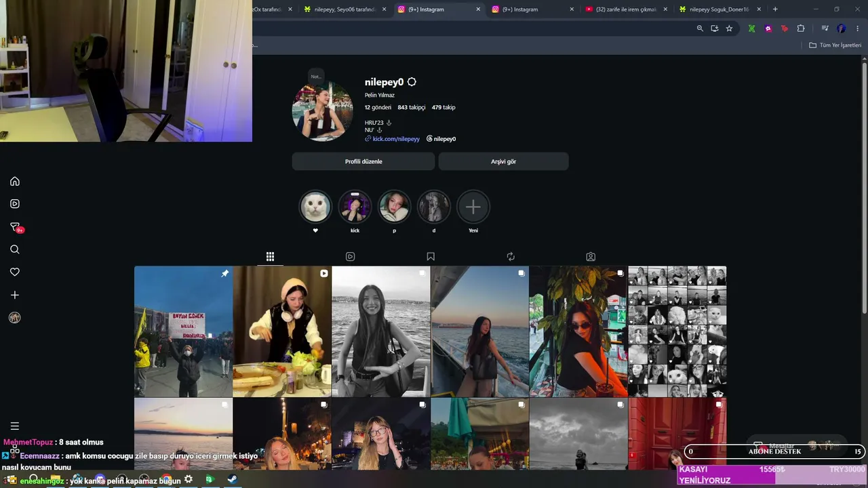Screen dimensions: 868x488
Task: Open the salad-making video post
Action: 282,331
